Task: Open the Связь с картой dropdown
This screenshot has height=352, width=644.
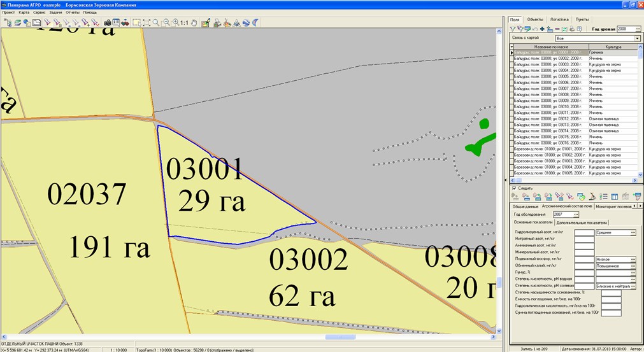Action: tap(637, 39)
